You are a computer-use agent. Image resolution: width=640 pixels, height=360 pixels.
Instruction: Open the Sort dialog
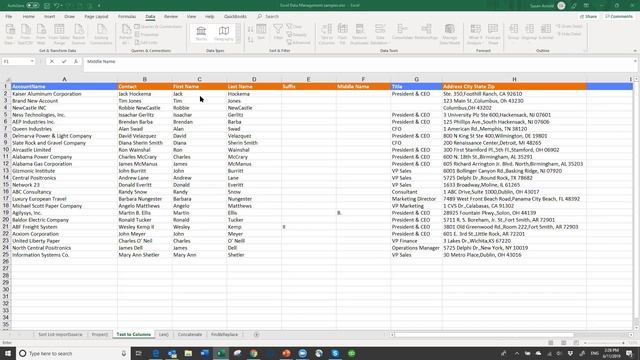click(261, 32)
